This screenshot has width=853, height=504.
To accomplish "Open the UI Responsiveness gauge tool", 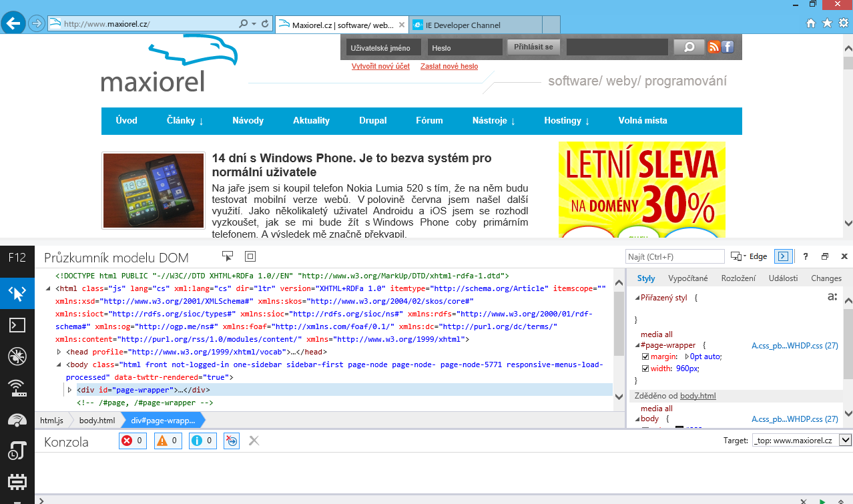I will tap(17, 419).
